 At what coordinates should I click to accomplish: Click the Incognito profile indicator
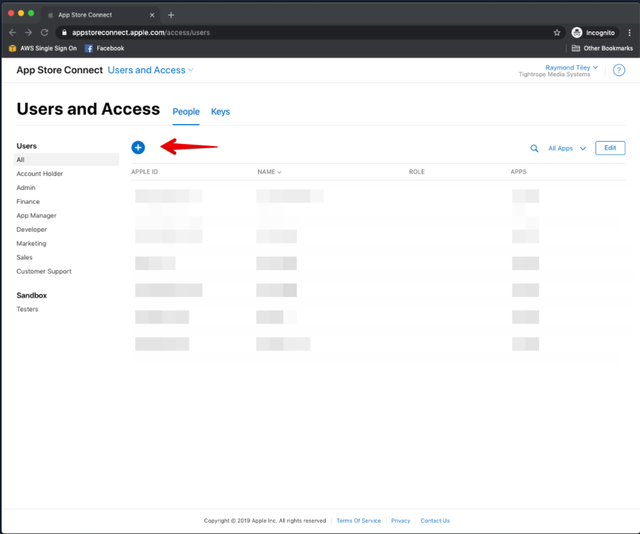594,33
